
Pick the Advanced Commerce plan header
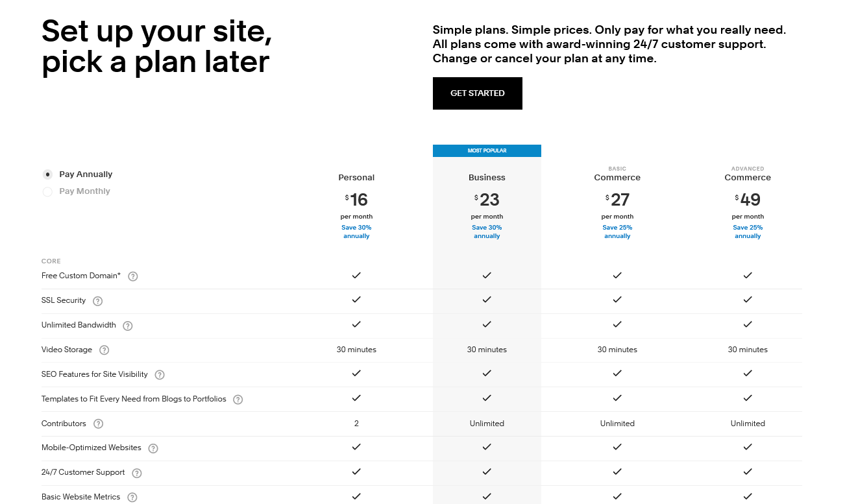(x=748, y=174)
